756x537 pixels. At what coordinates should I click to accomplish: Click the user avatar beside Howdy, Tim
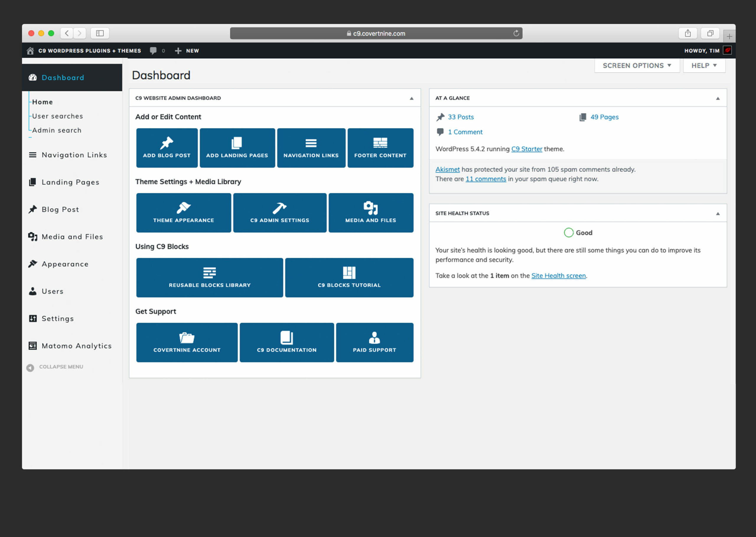point(727,50)
